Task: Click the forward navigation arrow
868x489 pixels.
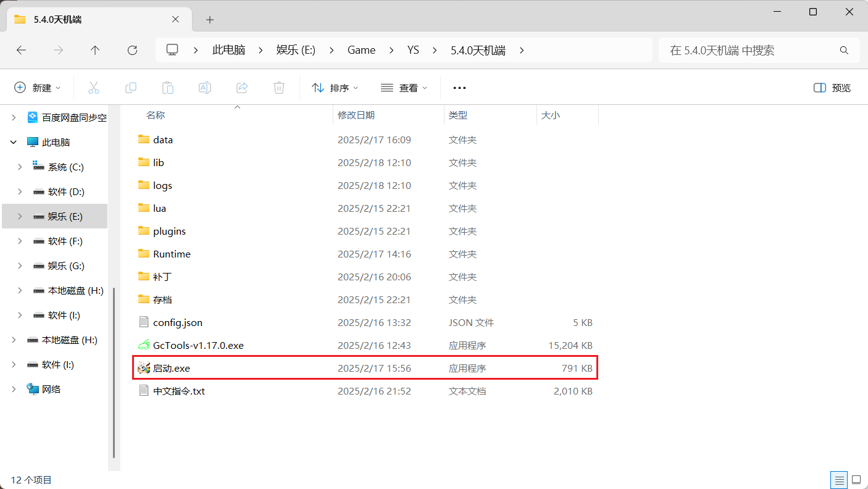Action: coord(58,51)
